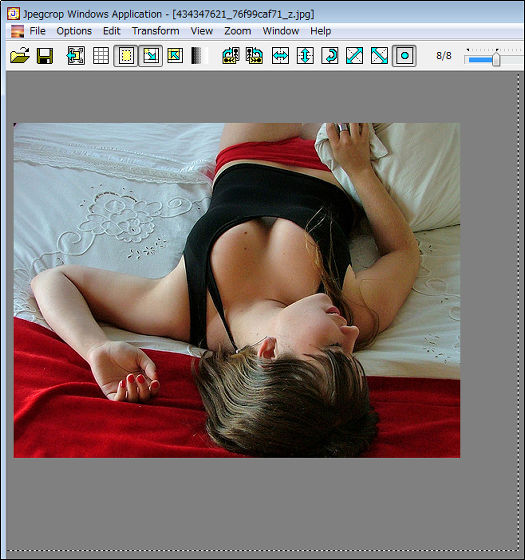Viewport: 525px width, 560px height.
Task: Click the sunset document icon beside File
Action: click(18, 31)
